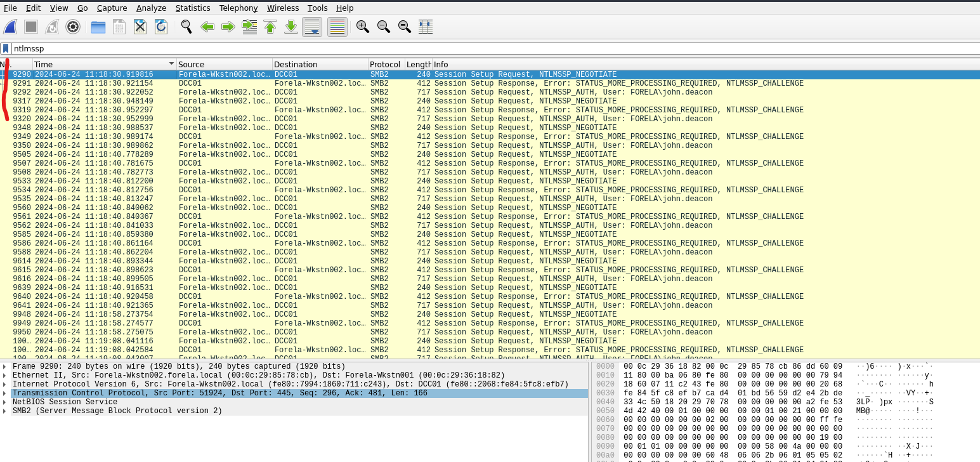Select packet 9317 row
The image size is (980, 462).
pos(490,101)
